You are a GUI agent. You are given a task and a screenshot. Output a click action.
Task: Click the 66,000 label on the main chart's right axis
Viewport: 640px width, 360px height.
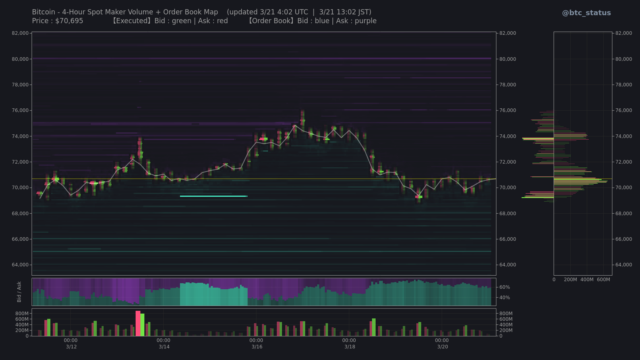tap(507, 239)
